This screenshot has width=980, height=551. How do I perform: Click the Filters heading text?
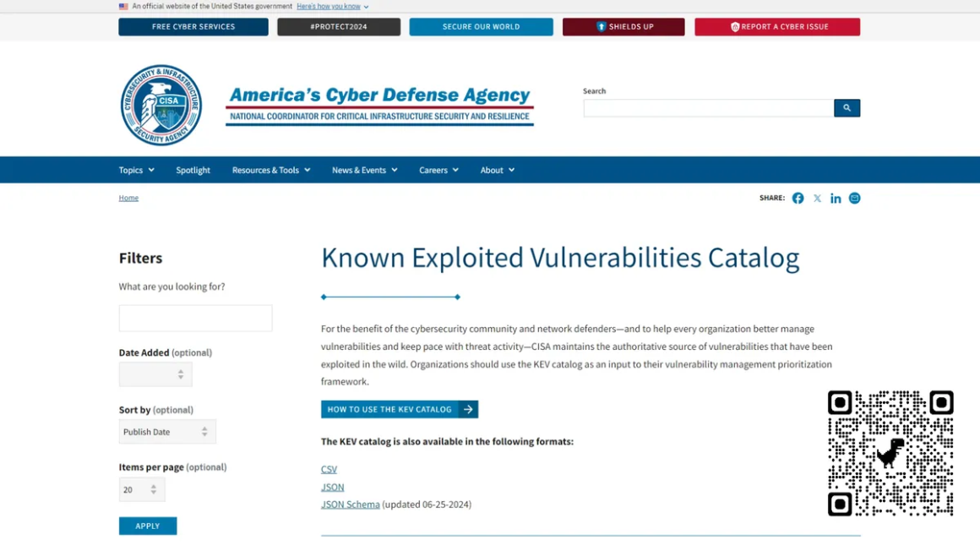click(x=140, y=258)
